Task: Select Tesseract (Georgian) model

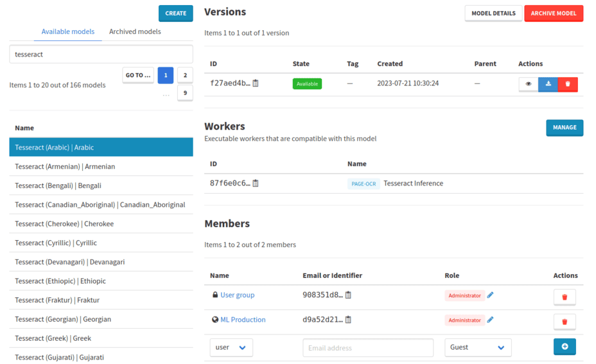Action: (x=101, y=319)
